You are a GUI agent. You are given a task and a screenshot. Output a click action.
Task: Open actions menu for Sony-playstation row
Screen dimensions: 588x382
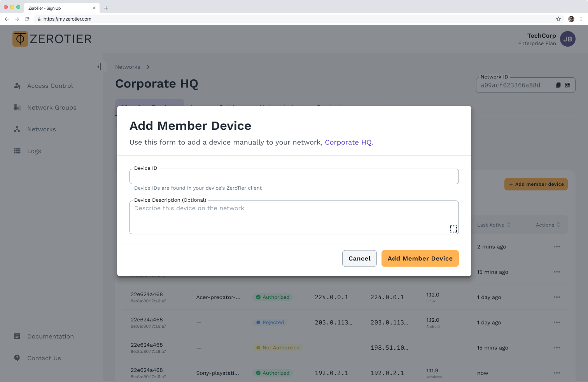pos(557,373)
